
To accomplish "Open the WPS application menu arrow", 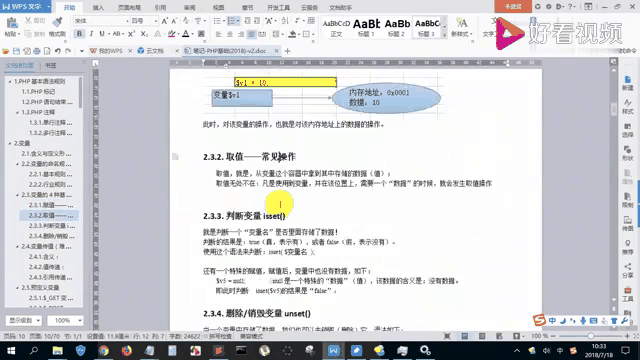I will (49, 7).
